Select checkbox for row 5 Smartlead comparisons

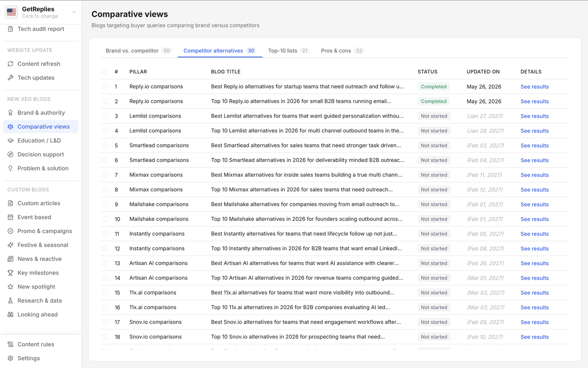pos(105,146)
